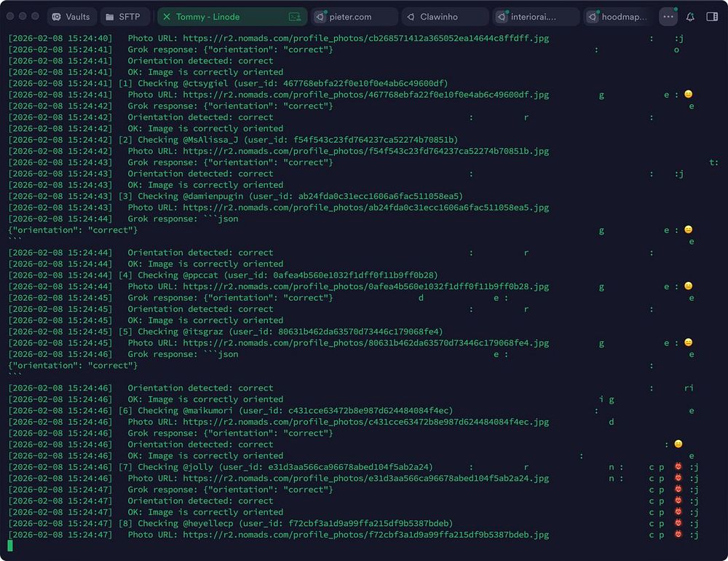Click the Photo URL ending 80631b462da63570d73446c179068fe4.jpg
The image size is (728, 561).
point(366,342)
